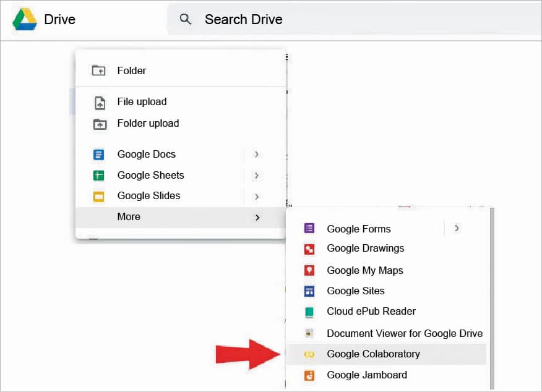Expand the Google Docs submenu arrow

[x=256, y=155]
